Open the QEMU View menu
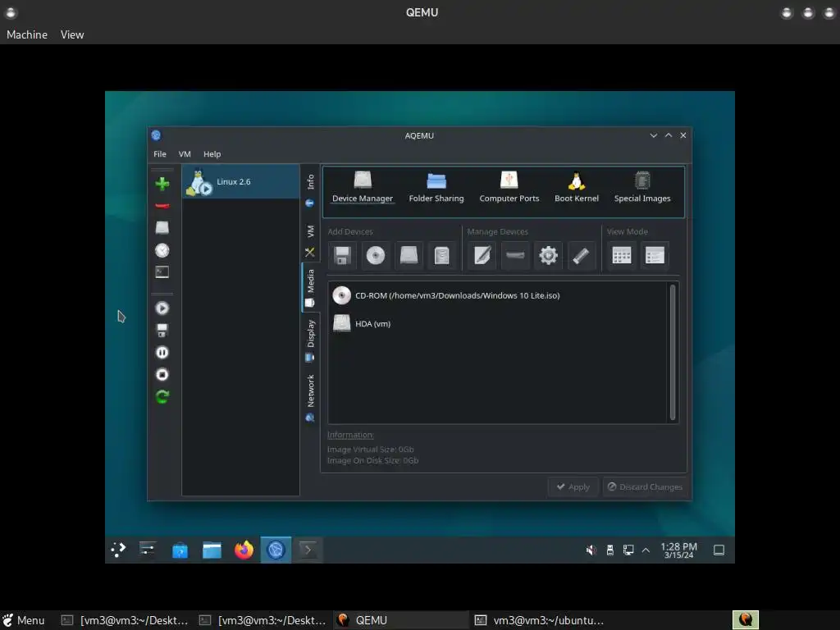This screenshot has width=840, height=630. click(x=72, y=34)
